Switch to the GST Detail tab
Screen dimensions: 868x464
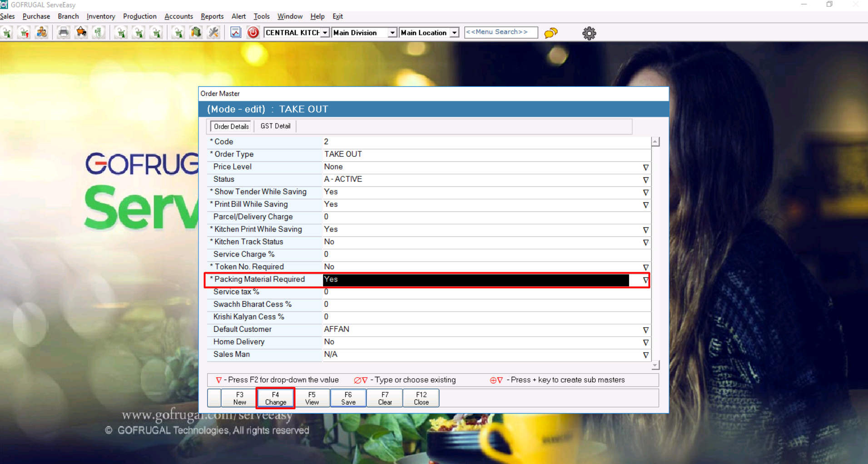point(275,126)
